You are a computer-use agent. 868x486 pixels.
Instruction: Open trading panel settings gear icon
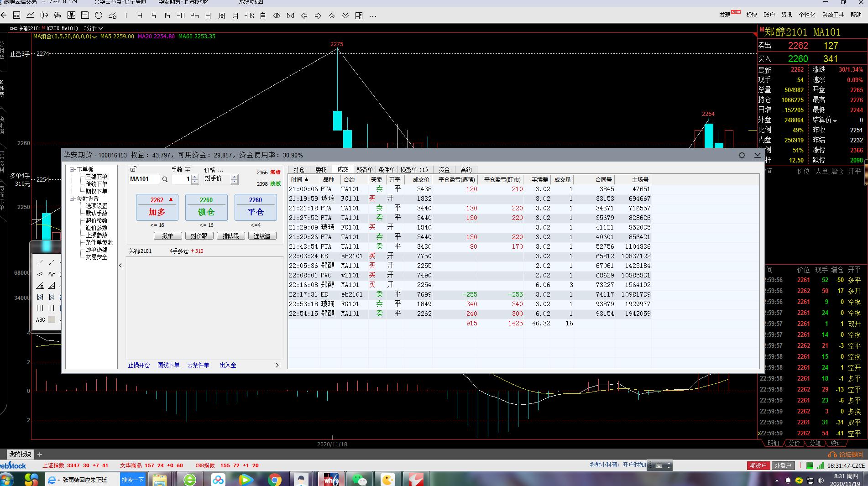[x=742, y=155]
